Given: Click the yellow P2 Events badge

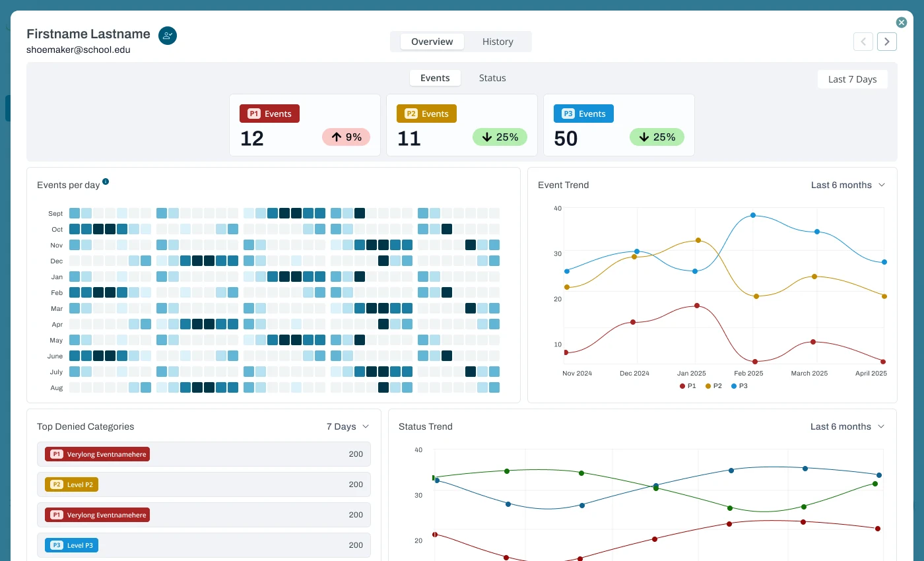Looking at the screenshot, I should coord(427,114).
